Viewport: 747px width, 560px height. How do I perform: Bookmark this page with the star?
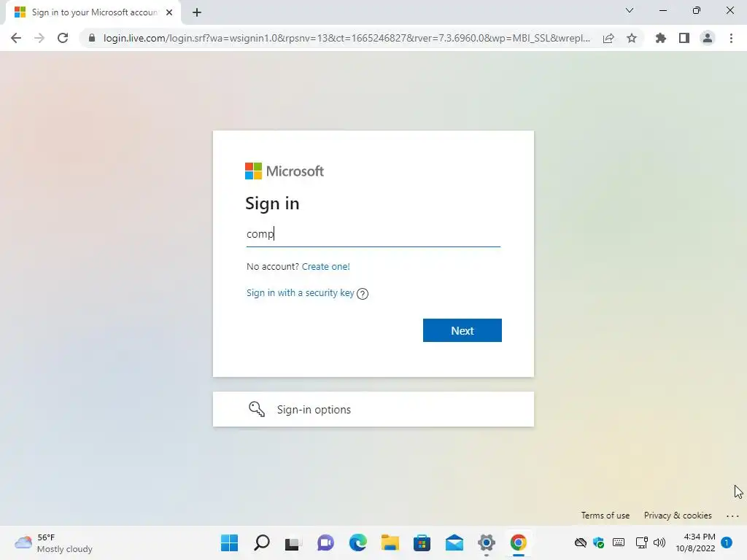click(632, 38)
